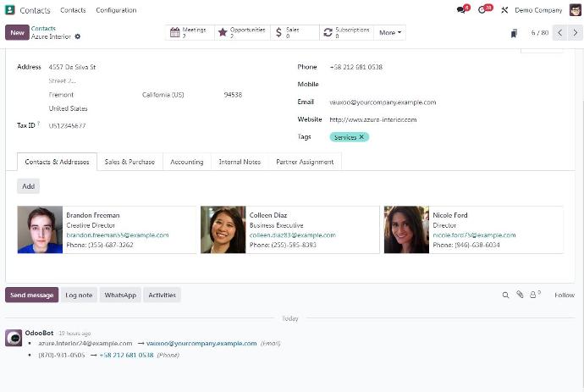Open the Configuration menu
584x392 pixels.
pos(116,10)
